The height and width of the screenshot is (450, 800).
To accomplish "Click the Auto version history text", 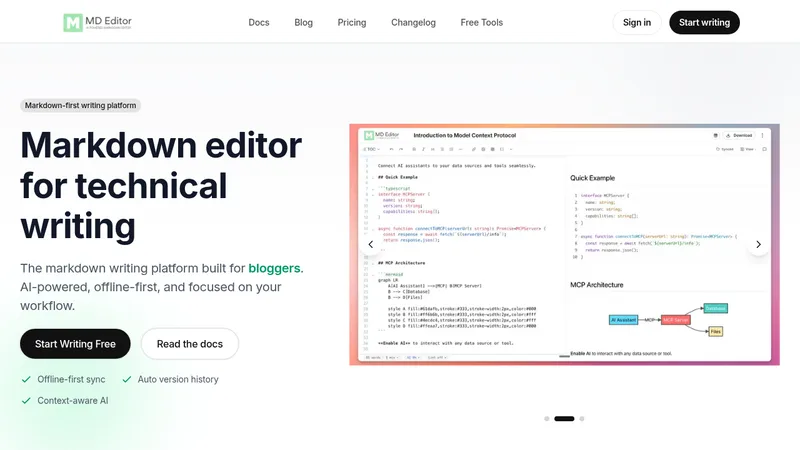I will click(178, 380).
